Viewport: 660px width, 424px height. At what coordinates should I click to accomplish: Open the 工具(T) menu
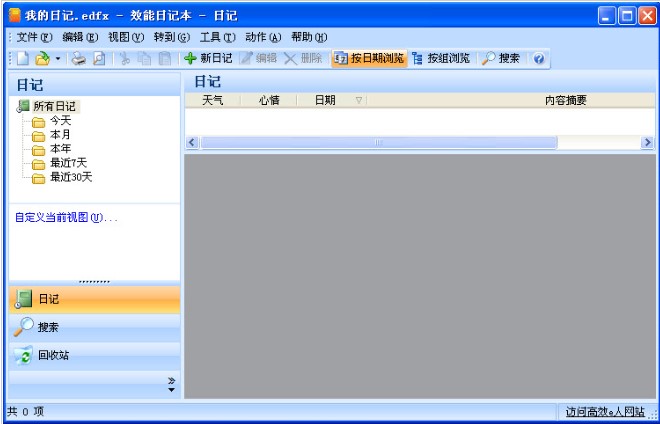218,37
